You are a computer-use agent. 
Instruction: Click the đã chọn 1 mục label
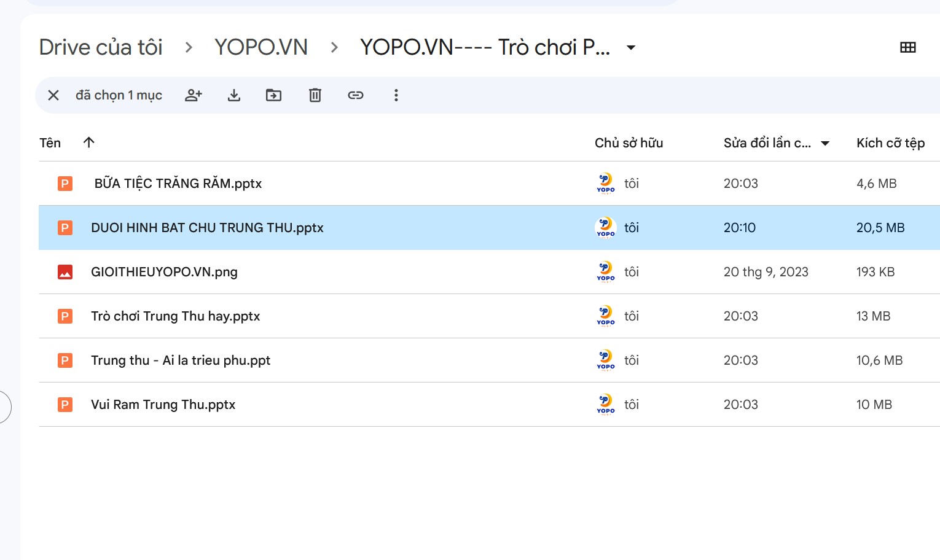[119, 95]
